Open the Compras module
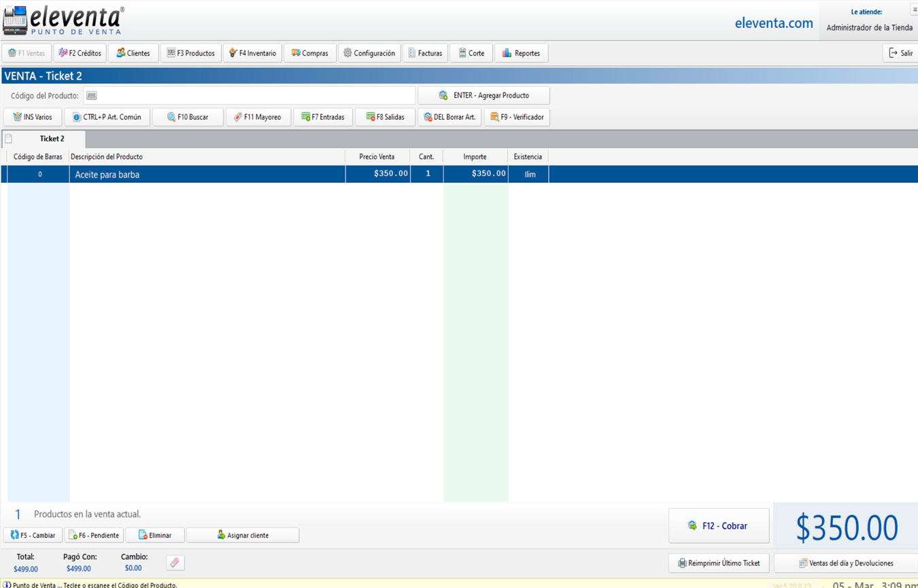 [310, 53]
